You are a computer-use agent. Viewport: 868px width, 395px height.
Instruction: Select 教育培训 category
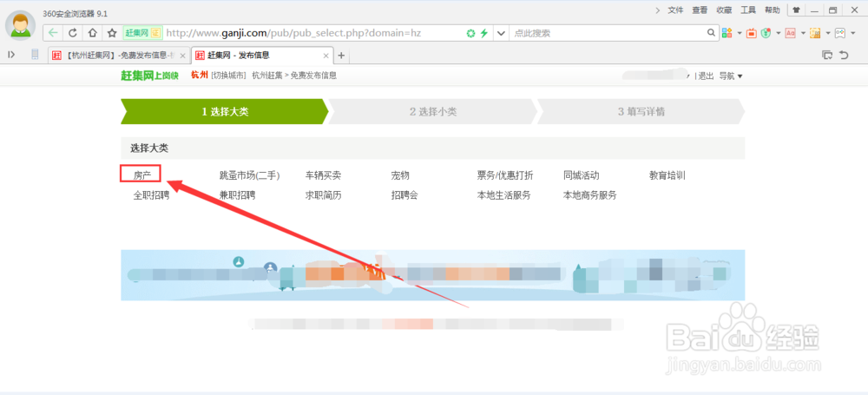point(667,175)
